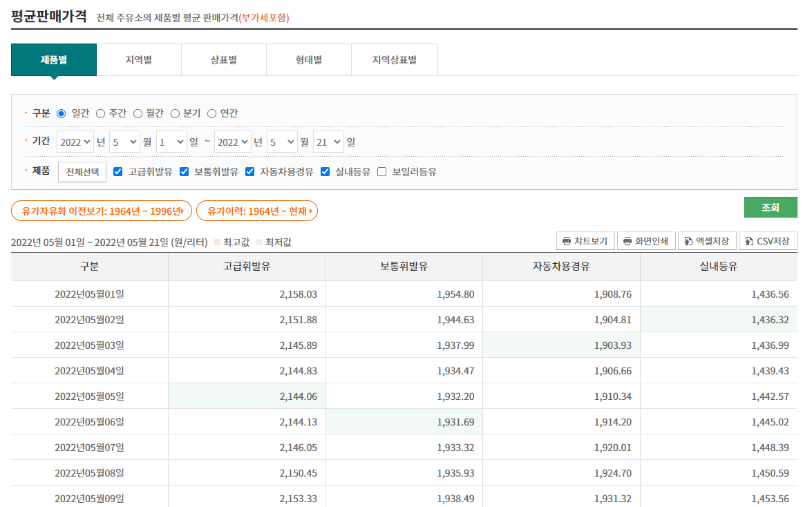812x507 pixels.
Task: Click the 평균판매가격 page heading
Action: [48, 16]
